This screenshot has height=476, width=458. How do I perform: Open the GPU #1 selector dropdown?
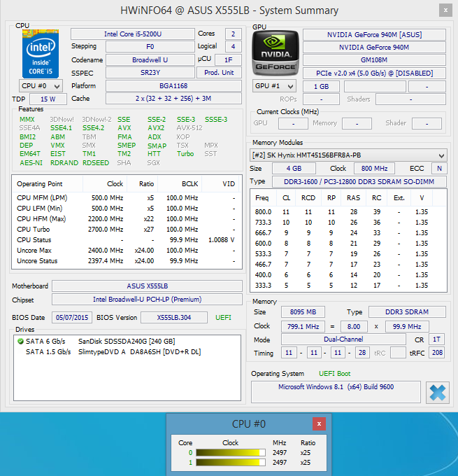[x=274, y=86]
